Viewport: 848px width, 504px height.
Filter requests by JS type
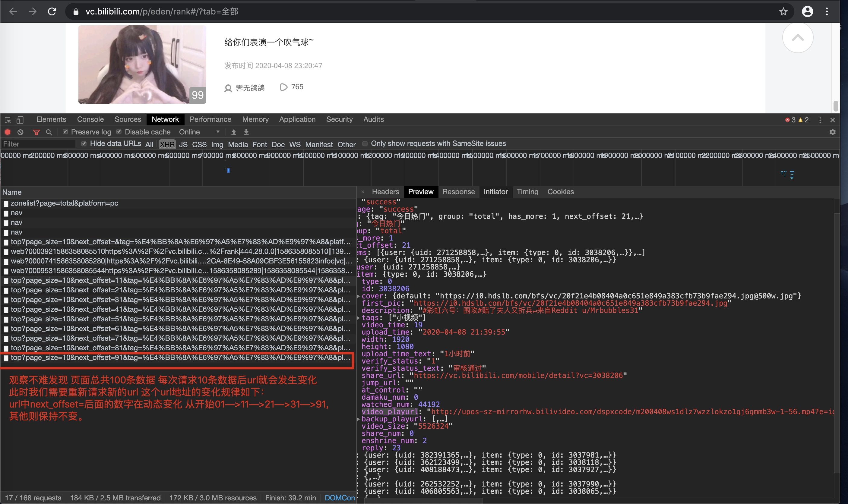click(x=183, y=144)
